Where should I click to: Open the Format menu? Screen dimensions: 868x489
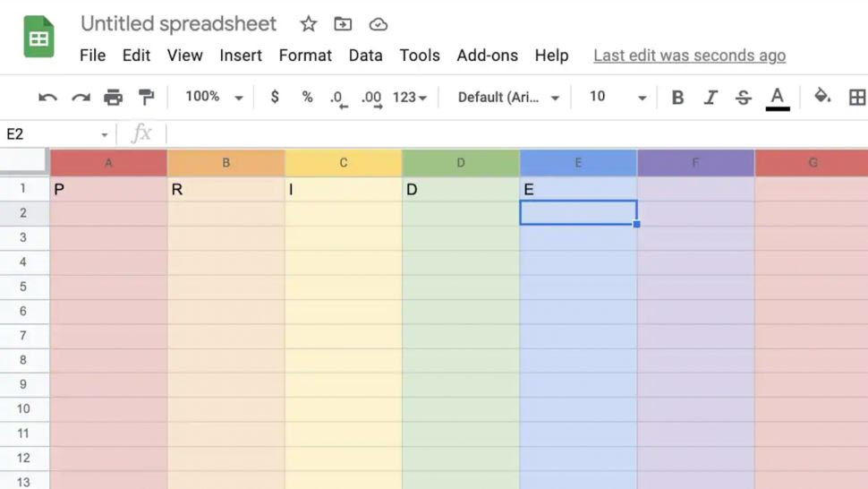pyautogui.click(x=305, y=56)
